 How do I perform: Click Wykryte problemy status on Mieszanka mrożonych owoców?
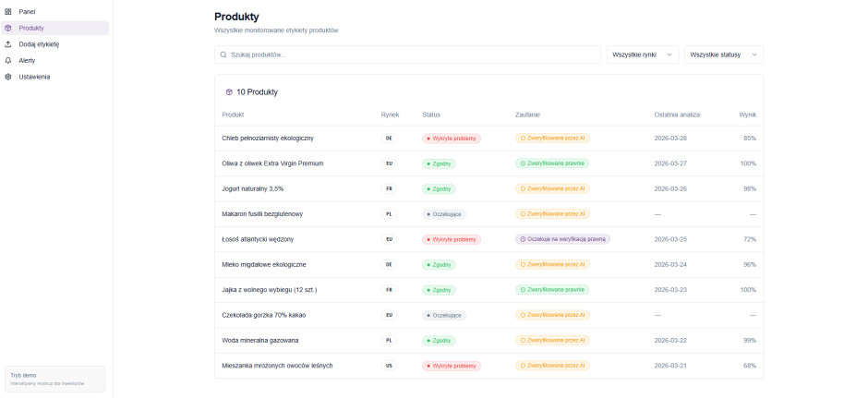(x=452, y=366)
